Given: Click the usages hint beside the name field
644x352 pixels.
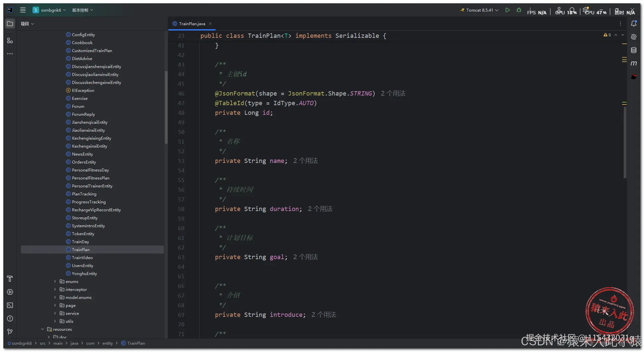Looking at the screenshot, I should coord(306,161).
